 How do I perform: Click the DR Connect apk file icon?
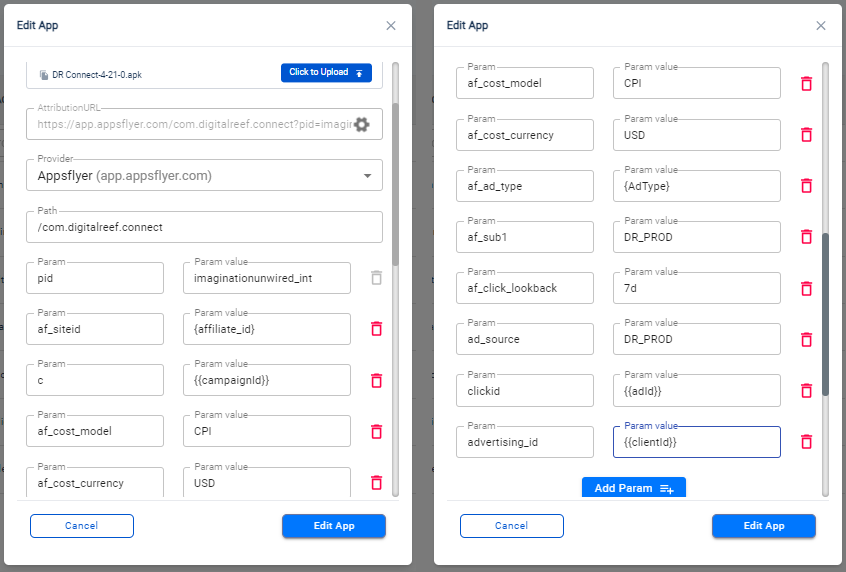click(x=44, y=75)
